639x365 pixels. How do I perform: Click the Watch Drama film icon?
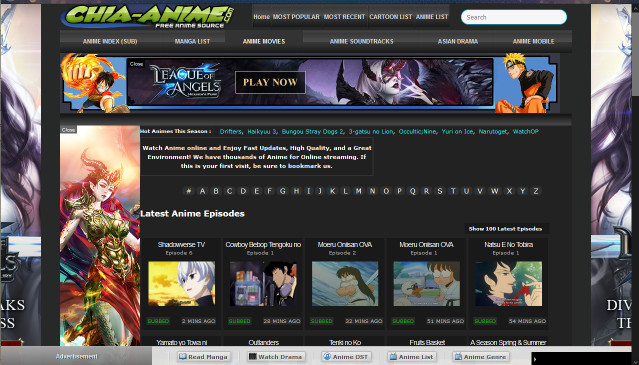pos(253,357)
